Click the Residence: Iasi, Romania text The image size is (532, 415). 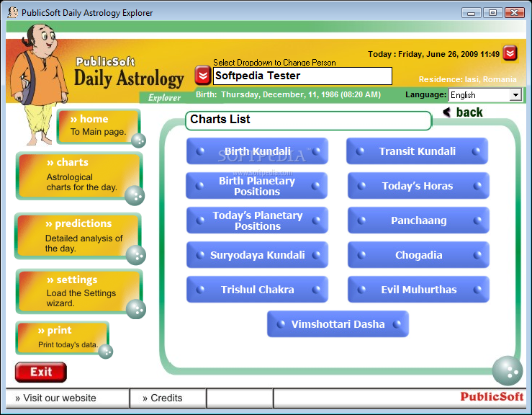[x=467, y=79]
